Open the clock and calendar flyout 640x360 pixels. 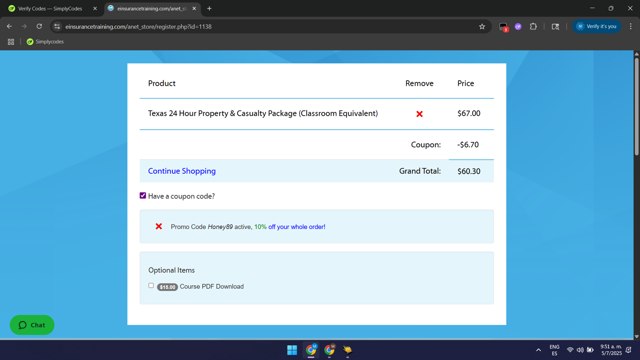click(x=611, y=350)
